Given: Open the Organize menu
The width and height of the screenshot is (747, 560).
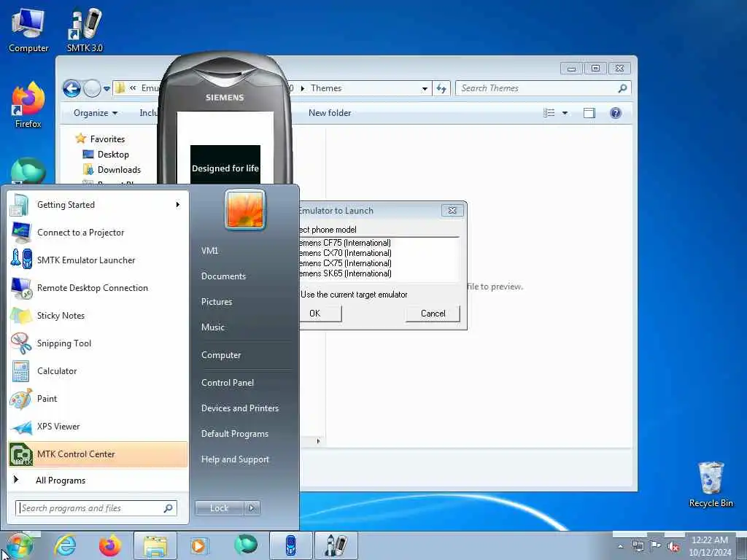Looking at the screenshot, I should pyautogui.click(x=96, y=113).
